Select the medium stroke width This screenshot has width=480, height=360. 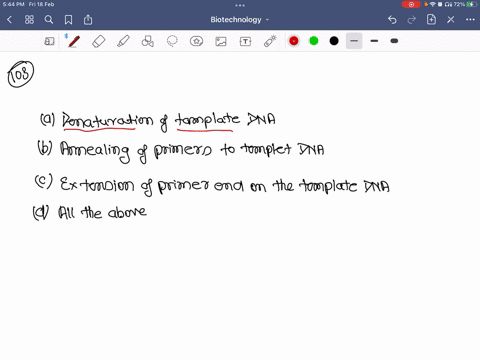pyautogui.click(x=374, y=41)
